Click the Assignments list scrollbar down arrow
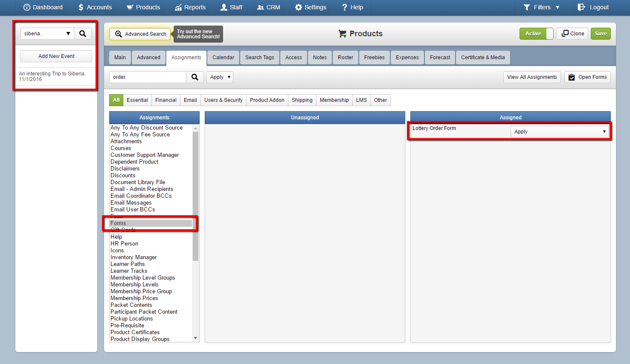630x364 pixels. pyautogui.click(x=196, y=338)
